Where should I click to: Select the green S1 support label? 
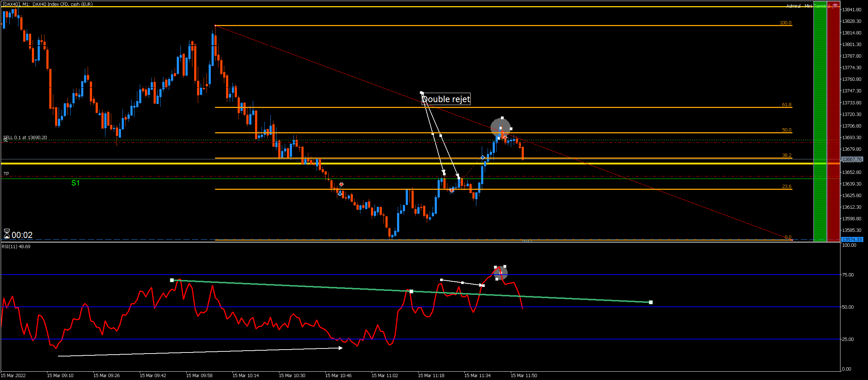tap(75, 183)
